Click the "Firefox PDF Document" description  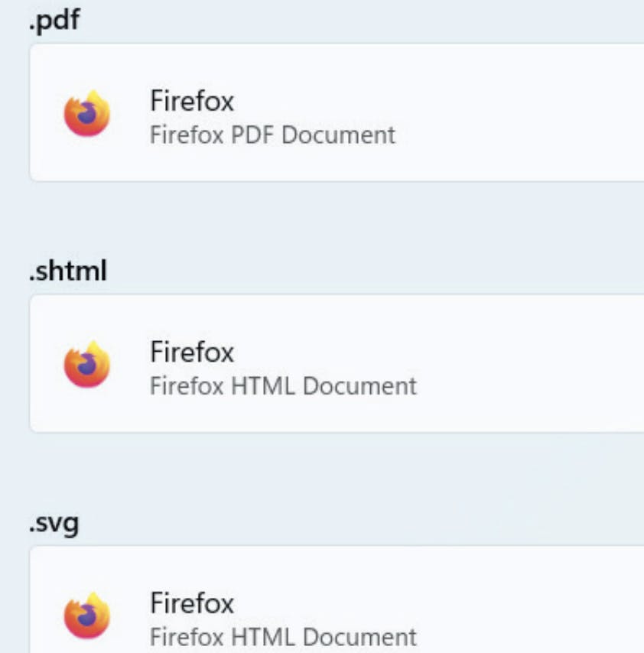click(272, 135)
